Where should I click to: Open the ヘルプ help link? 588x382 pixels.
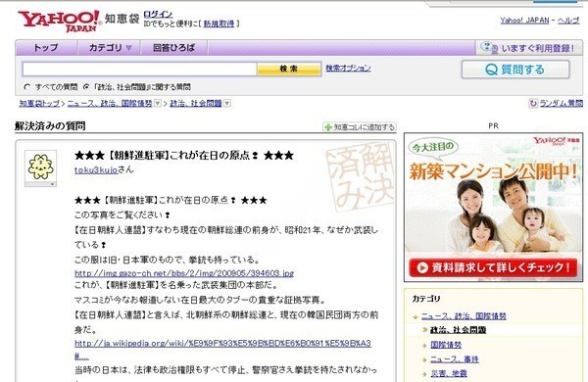[568, 21]
